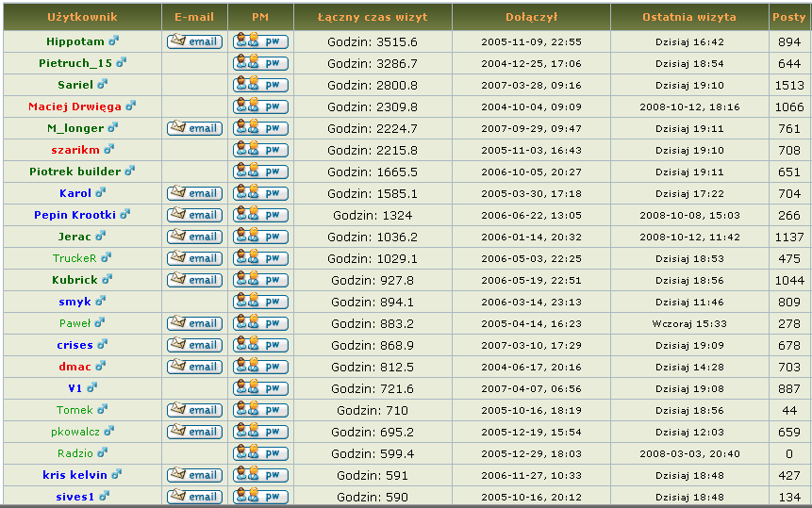
Task: Open email for user TruckeR
Action: click(x=194, y=258)
